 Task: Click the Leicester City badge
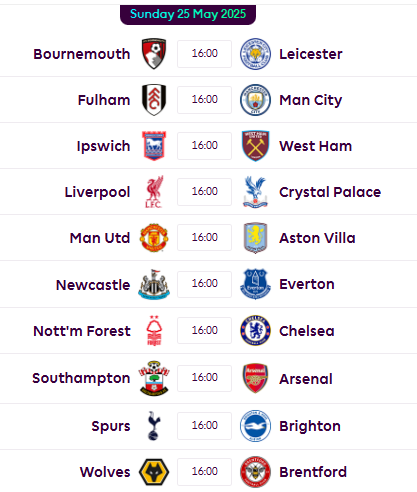point(255,54)
